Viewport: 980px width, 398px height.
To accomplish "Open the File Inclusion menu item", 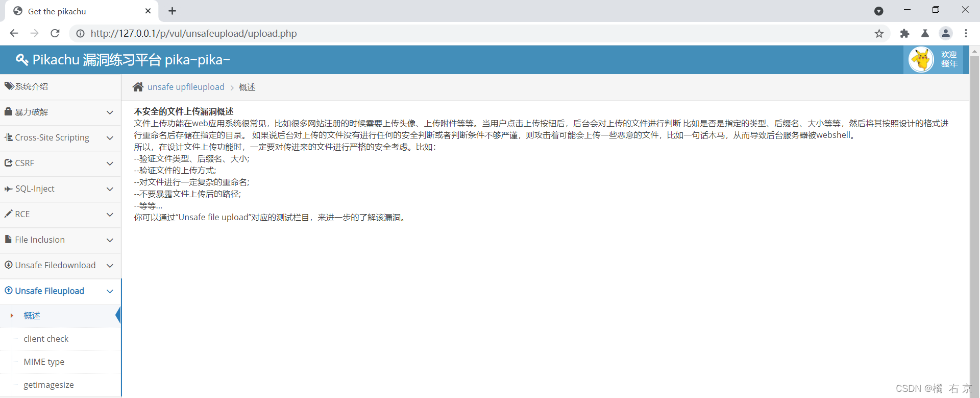I will (60, 240).
